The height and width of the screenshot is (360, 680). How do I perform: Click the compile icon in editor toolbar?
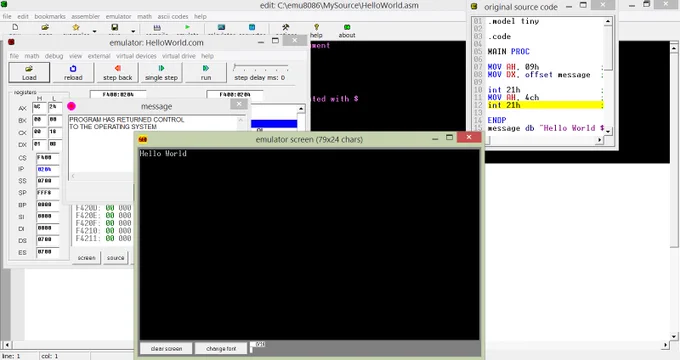pos(157,27)
